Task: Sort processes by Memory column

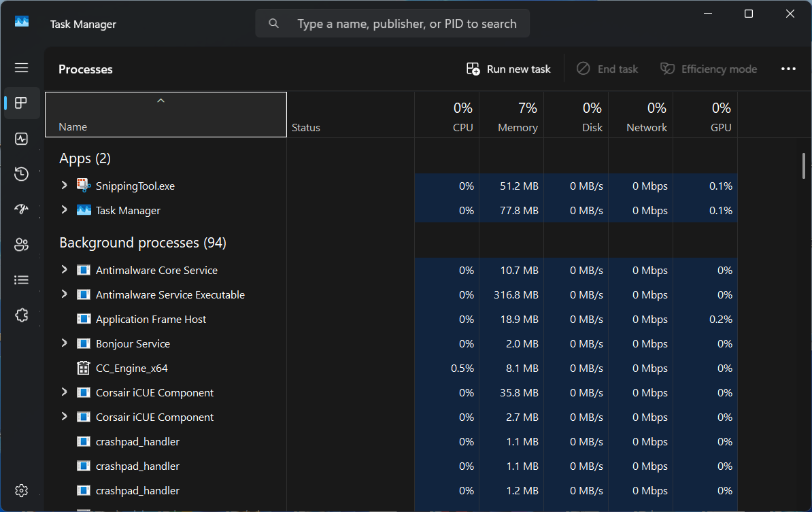Action: [511, 114]
